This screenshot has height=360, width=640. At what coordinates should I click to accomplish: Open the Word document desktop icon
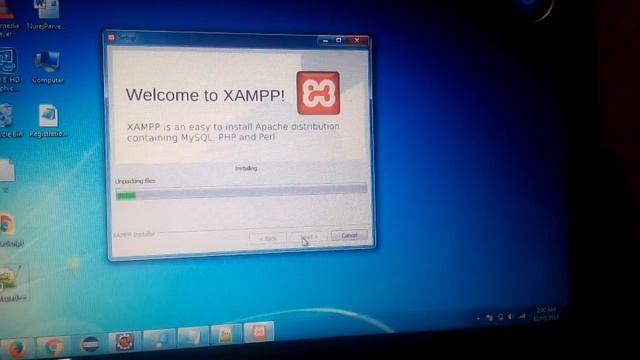click(45, 15)
